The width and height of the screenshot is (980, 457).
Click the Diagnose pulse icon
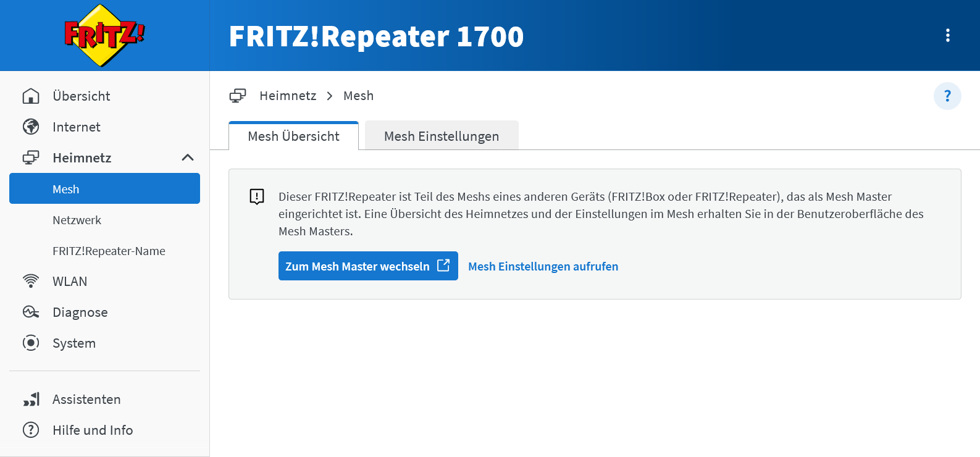coord(31,312)
